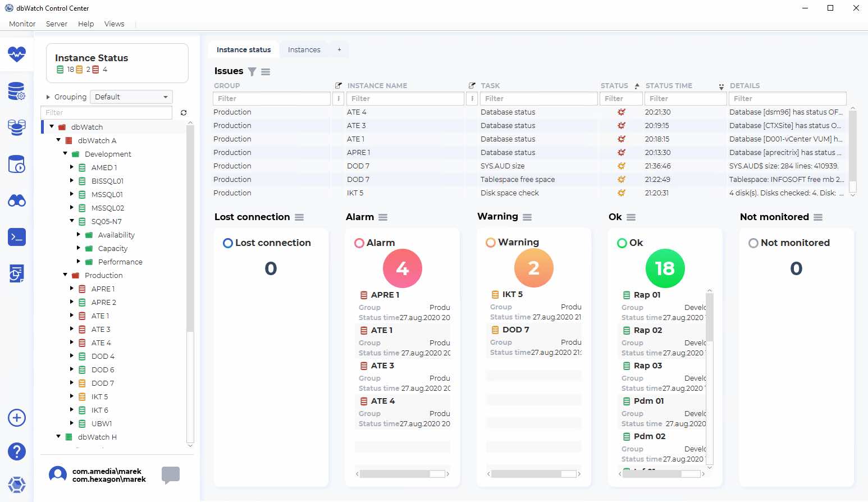The width and height of the screenshot is (868, 502).
Task: Open the chat message bubble icon
Action: pyautogui.click(x=171, y=475)
